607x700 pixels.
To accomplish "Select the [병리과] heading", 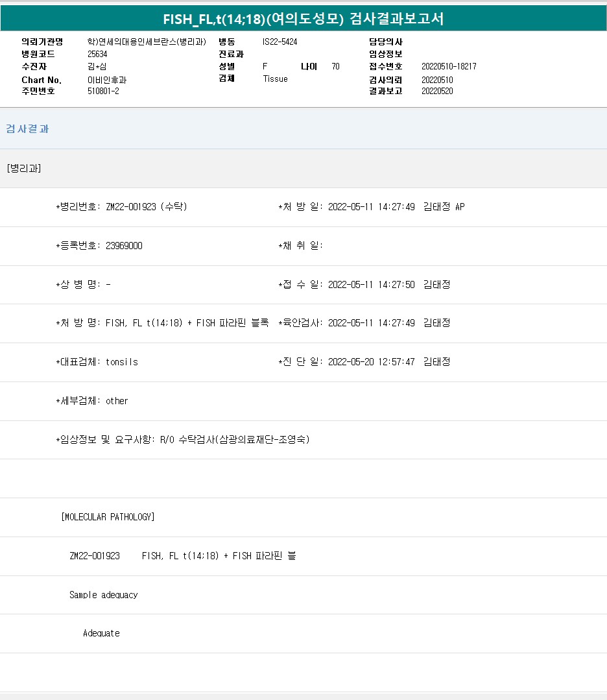I will pyautogui.click(x=24, y=168).
